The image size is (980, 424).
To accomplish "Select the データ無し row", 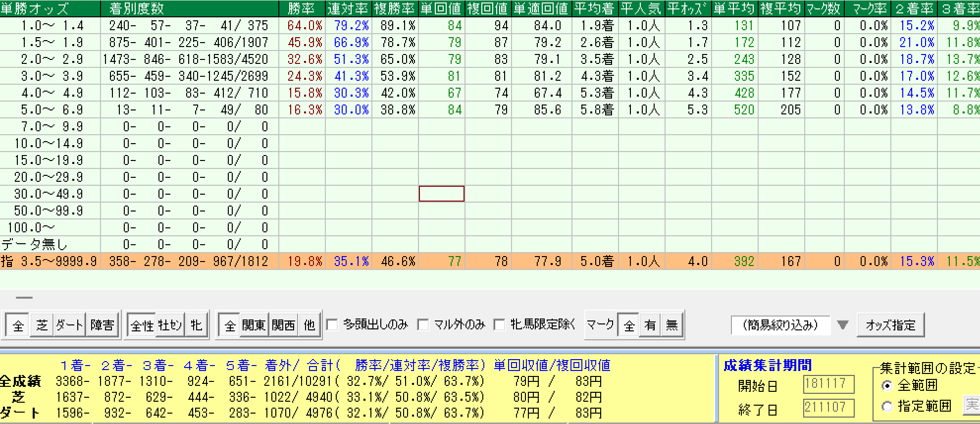I will coord(490,244).
